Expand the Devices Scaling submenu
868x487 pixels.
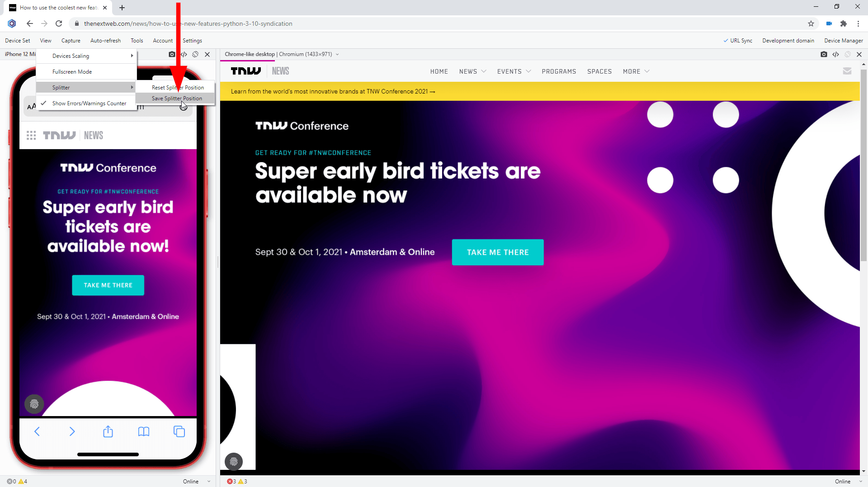tap(86, 56)
